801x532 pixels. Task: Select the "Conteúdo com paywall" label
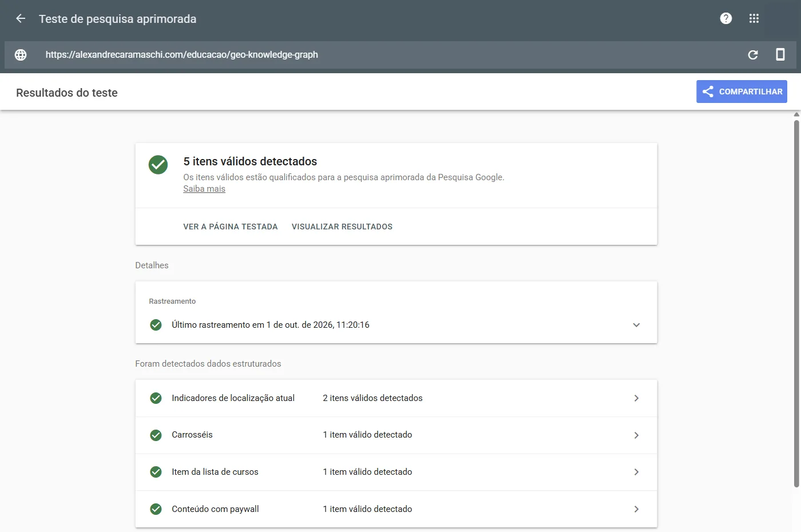click(215, 509)
